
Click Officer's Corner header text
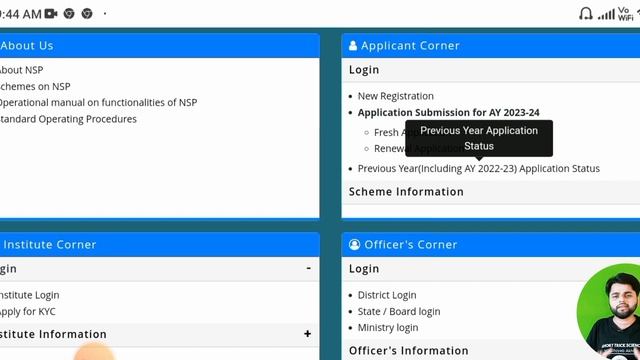[x=411, y=244]
